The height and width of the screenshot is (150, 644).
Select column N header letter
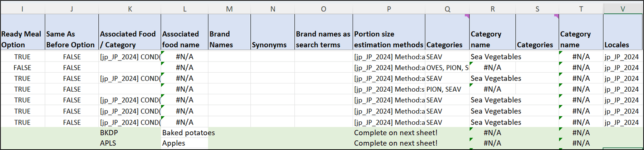pyautogui.click(x=272, y=9)
